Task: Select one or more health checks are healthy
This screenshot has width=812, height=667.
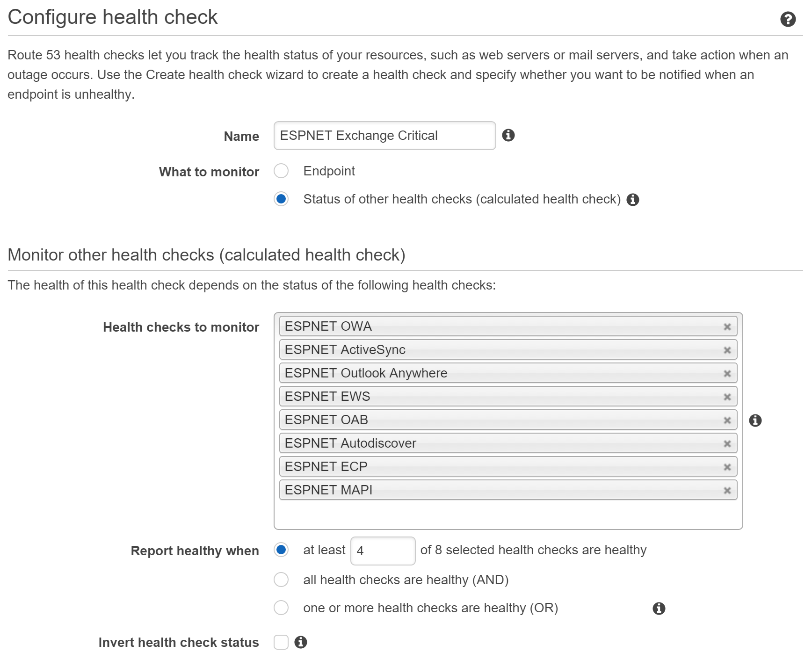Action: [x=281, y=608]
